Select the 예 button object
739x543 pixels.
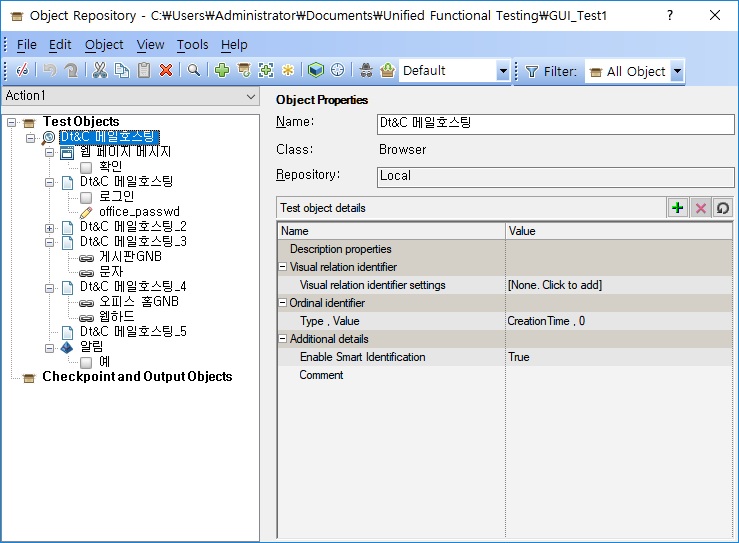(x=104, y=362)
